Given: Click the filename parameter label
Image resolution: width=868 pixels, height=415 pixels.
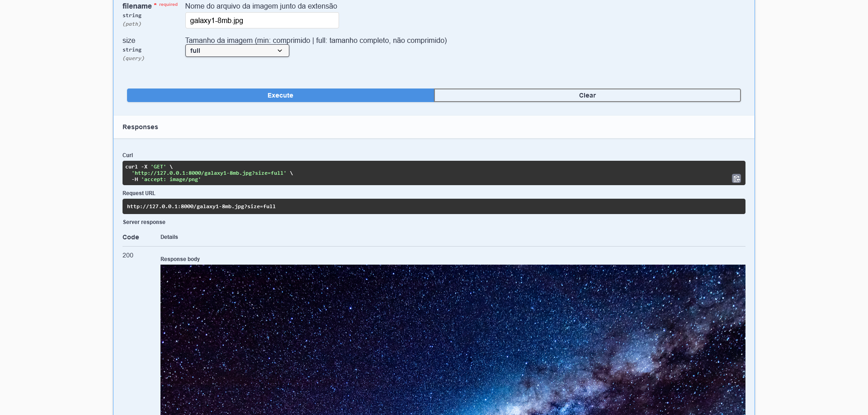Looking at the screenshot, I should click(x=137, y=6).
